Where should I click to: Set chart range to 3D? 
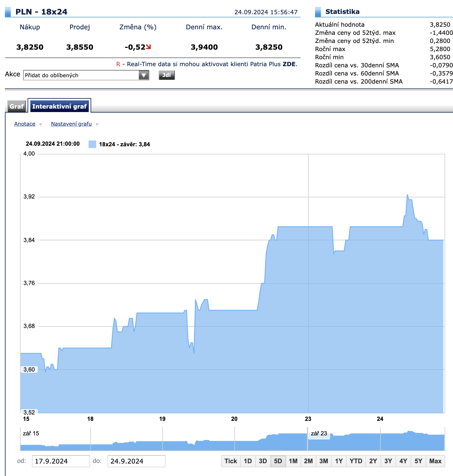[x=263, y=461]
